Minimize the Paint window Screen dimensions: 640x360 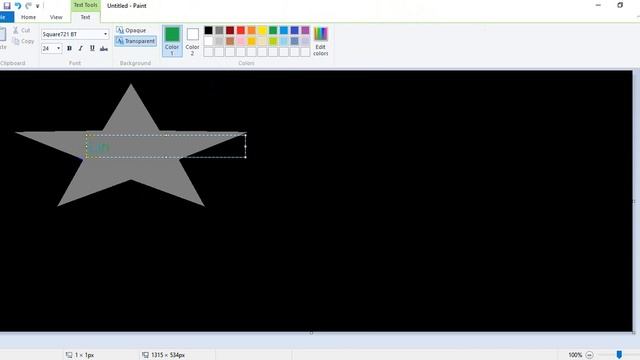598,5
